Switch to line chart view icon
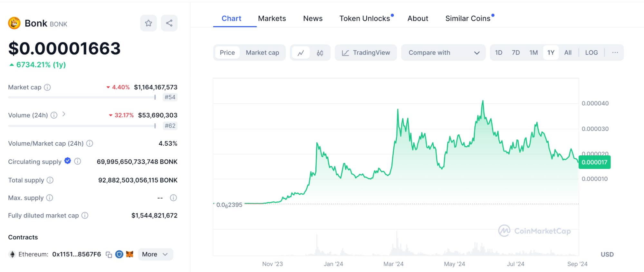Image resolution: width=644 pixels, height=272 pixels. pos(301,53)
